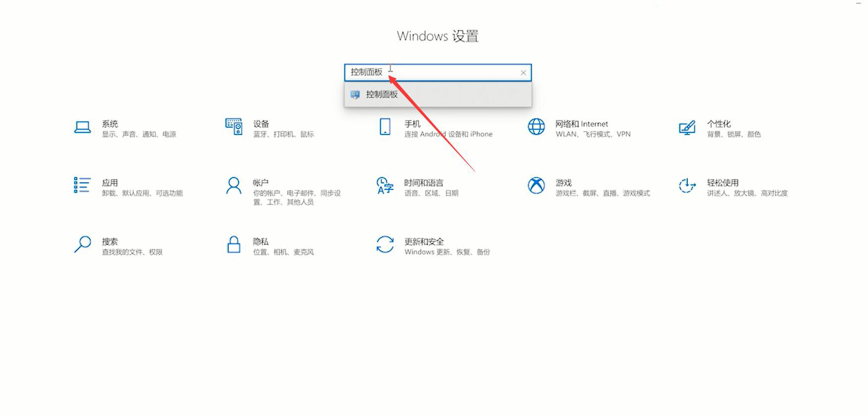
Task: Click the 控制面板 suggestion icon
Action: point(355,94)
